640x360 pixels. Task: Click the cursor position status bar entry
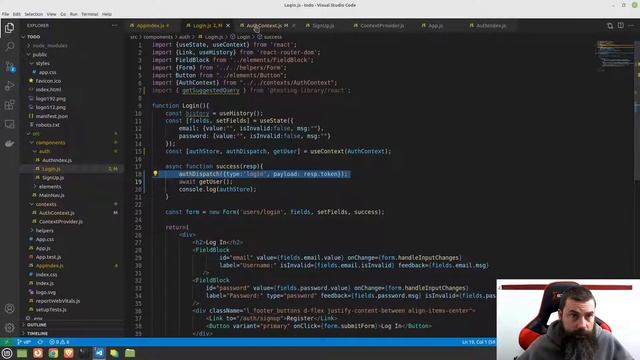coord(478,342)
